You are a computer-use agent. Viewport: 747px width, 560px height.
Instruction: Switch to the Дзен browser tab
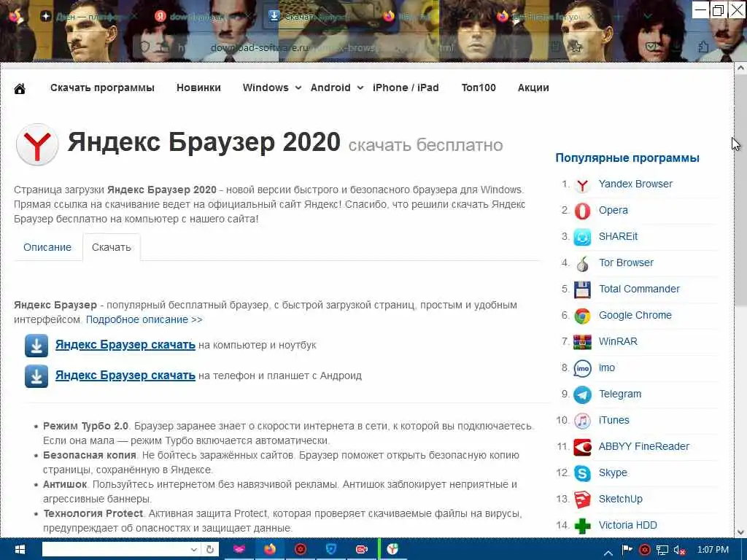click(x=88, y=16)
